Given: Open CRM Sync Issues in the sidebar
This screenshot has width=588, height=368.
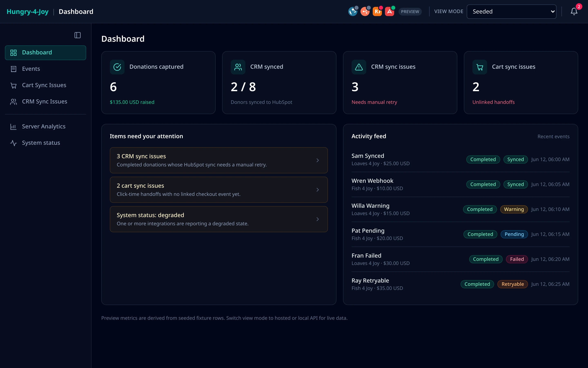Looking at the screenshot, I should [x=46, y=101].
